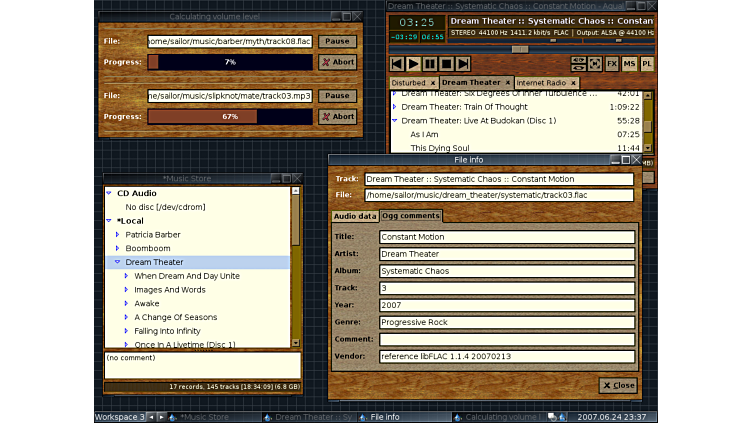Viewport: 752px width, 423px height.
Task: Toggle the PL playlist button
Action: pos(646,64)
